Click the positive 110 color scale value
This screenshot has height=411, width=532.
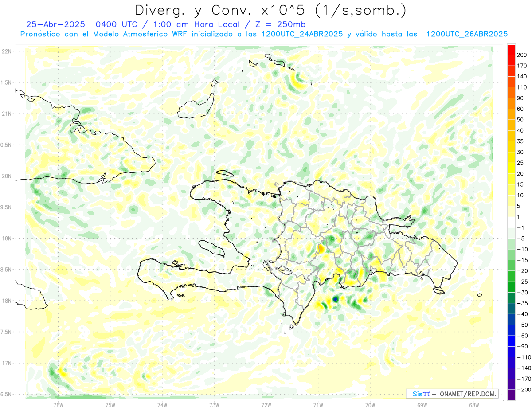click(522, 87)
